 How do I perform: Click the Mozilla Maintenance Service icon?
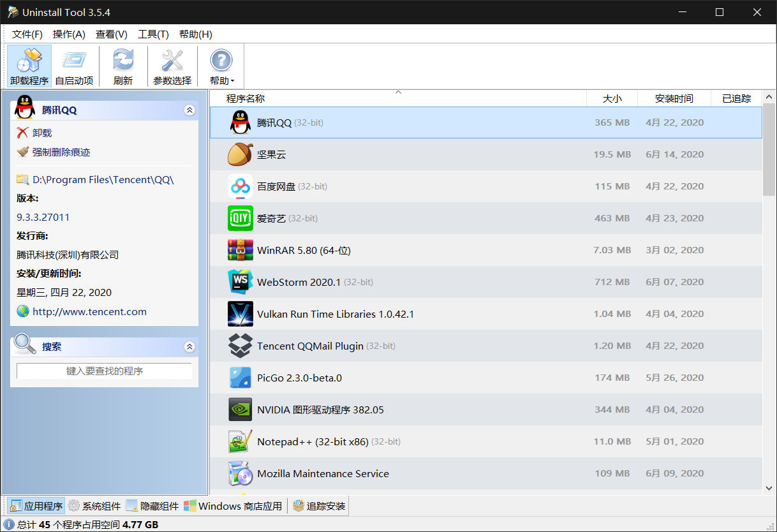pyautogui.click(x=241, y=473)
